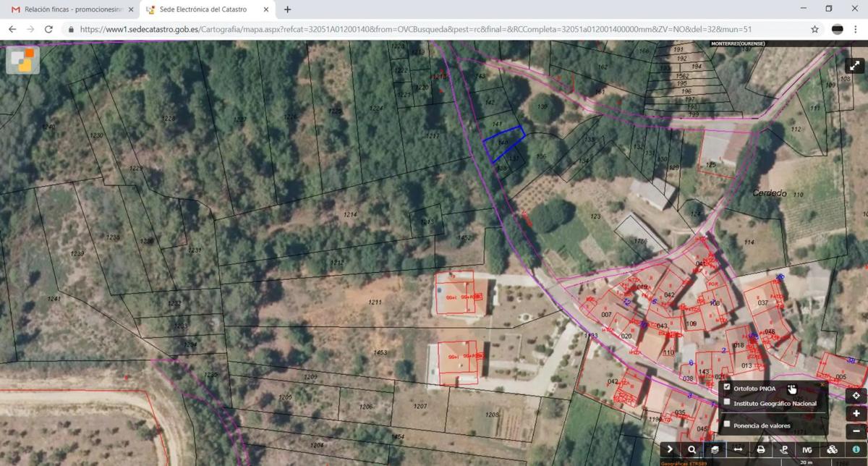This screenshot has height=466, width=868.
Task: Reload the current page
Action: tap(48, 29)
